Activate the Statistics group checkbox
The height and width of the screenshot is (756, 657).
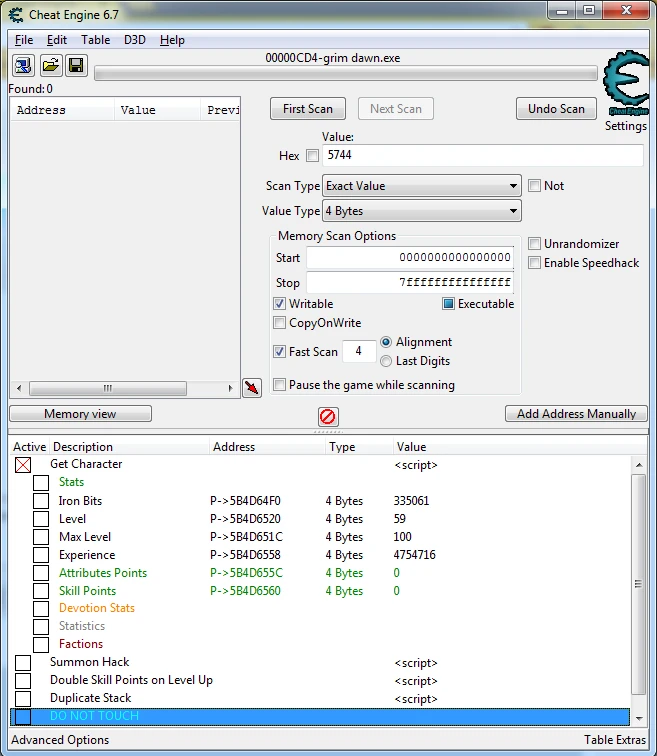[x=41, y=626]
